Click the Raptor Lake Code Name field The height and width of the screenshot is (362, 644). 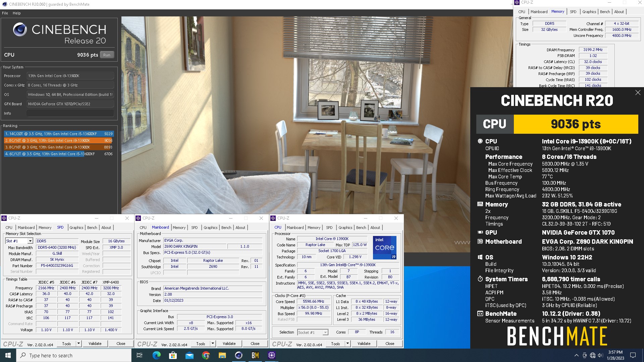(x=315, y=245)
